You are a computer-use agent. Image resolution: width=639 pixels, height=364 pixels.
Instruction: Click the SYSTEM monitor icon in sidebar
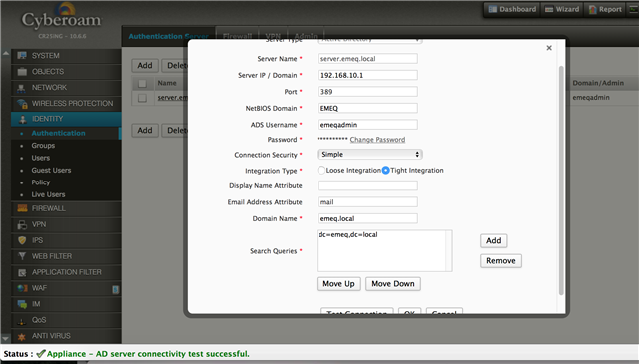[22, 56]
